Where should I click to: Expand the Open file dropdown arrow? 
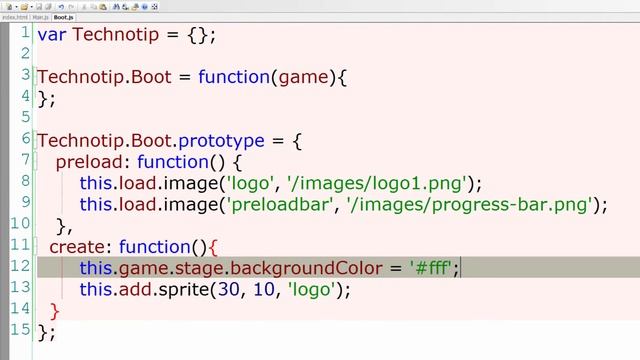click(x=31, y=7)
